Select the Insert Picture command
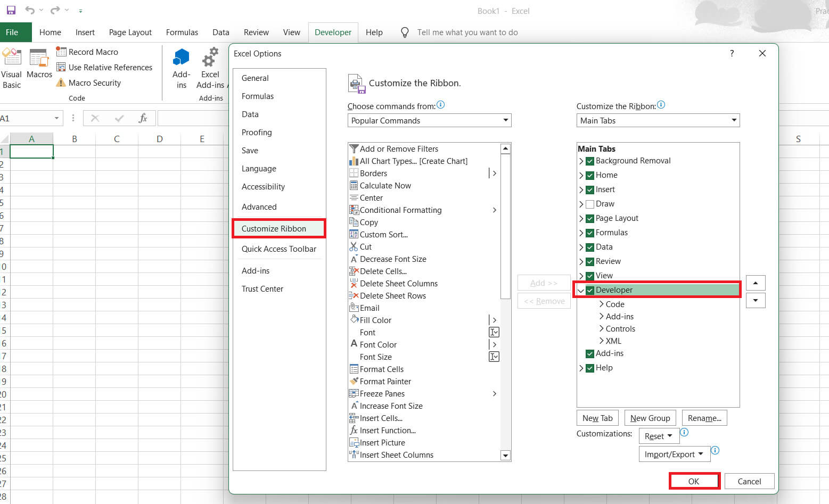829x504 pixels. click(x=423, y=442)
